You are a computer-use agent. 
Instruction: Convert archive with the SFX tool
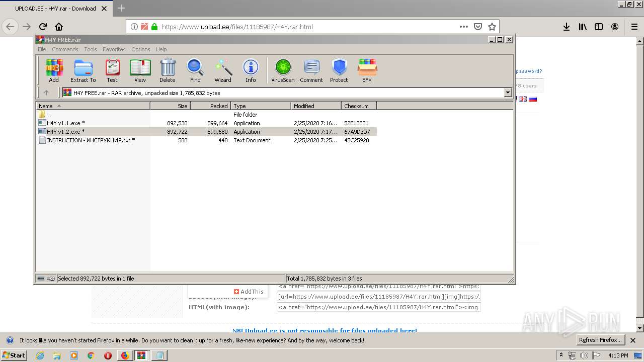(367, 70)
